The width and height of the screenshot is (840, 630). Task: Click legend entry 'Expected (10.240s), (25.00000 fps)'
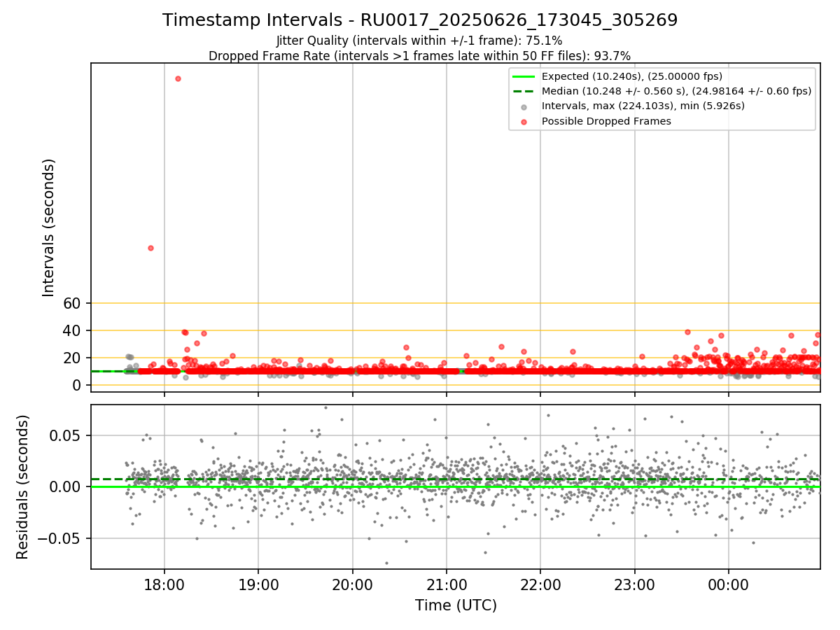click(632, 76)
